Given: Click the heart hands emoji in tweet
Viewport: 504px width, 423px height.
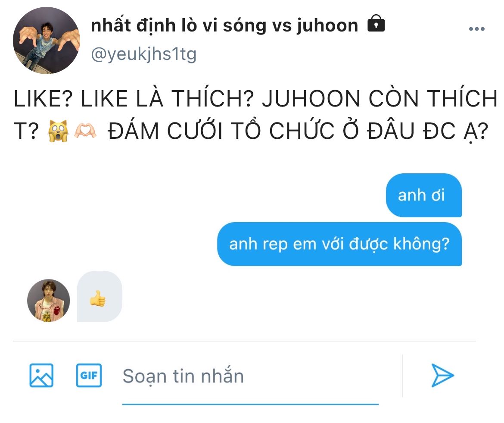Looking at the screenshot, I should coord(85,131).
